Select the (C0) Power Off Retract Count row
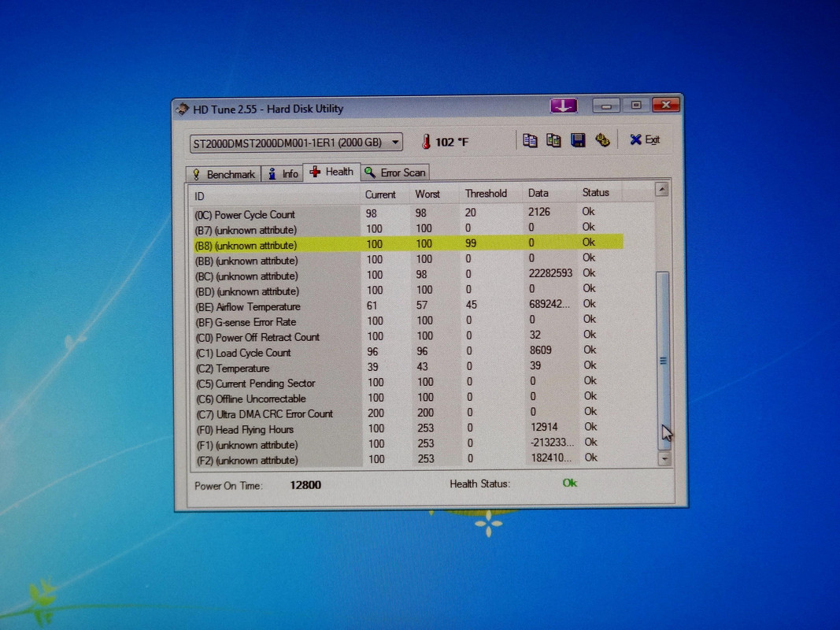This screenshot has height=630, width=840. point(409,336)
